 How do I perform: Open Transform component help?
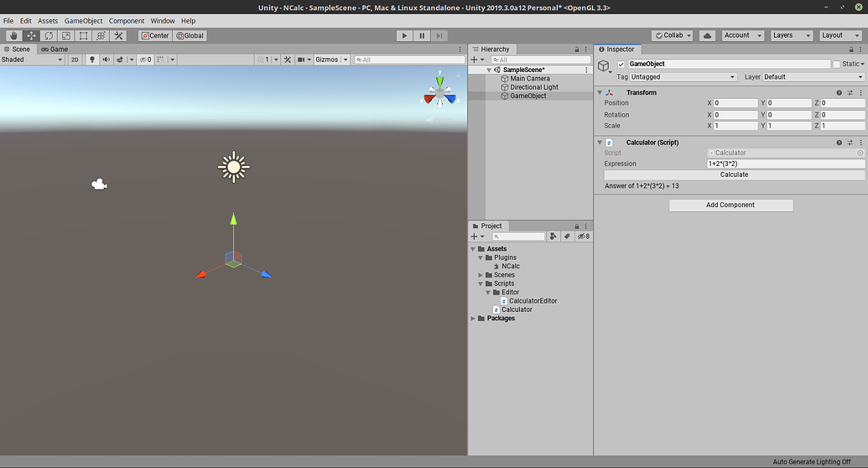click(839, 92)
